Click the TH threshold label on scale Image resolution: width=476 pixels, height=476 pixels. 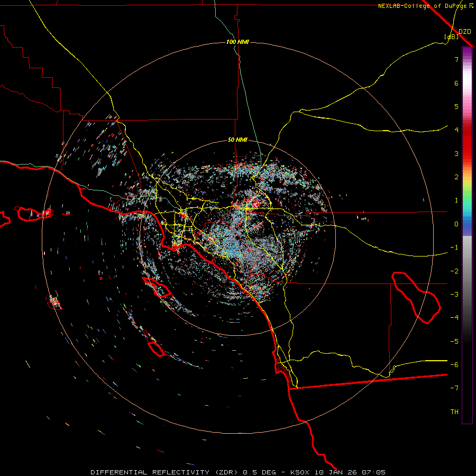pos(454,412)
